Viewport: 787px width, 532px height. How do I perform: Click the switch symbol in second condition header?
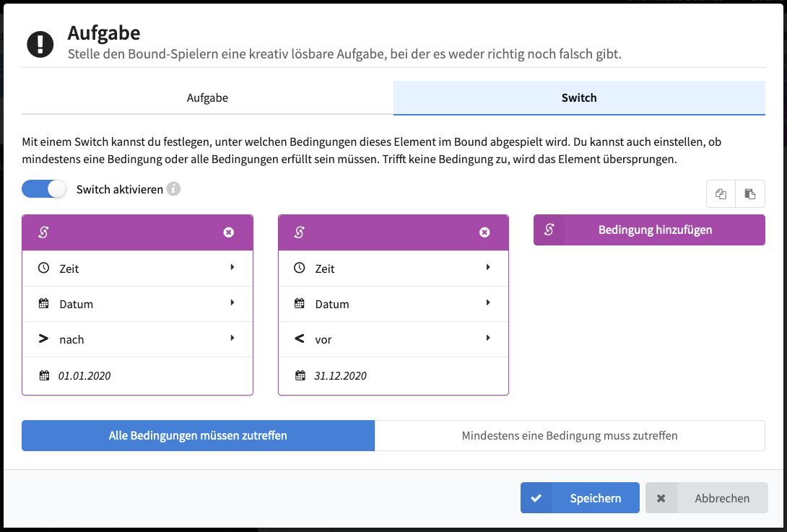300,232
